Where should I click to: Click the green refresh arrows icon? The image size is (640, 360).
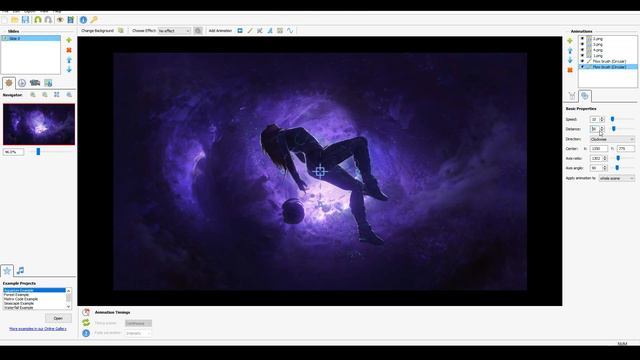click(86, 323)
